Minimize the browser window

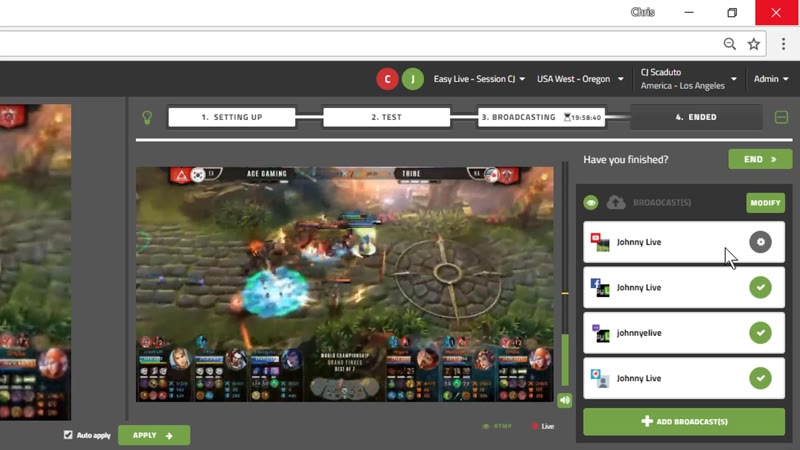[x=689, y=12]
